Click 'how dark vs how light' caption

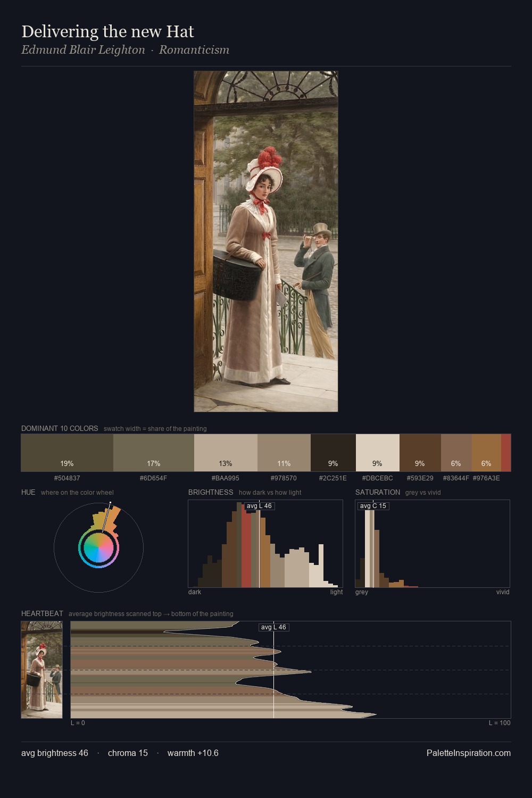(x=270, y=493)
